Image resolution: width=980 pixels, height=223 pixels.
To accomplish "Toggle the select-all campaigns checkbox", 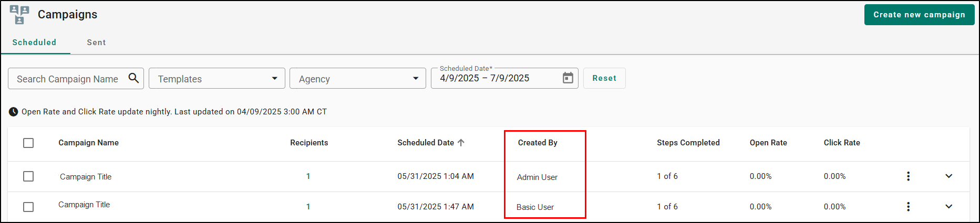I will pyautogui.click(x=28, y=143).
